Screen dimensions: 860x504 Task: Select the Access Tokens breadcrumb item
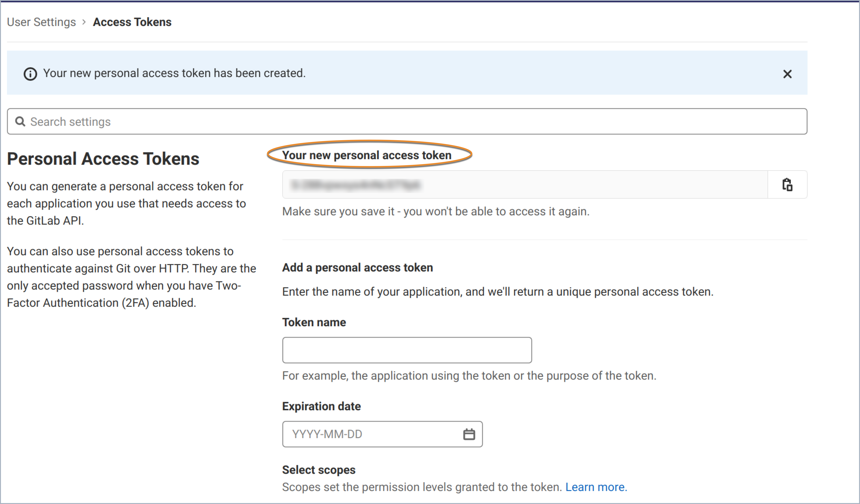pyautogui.click(x=132, y=22)
